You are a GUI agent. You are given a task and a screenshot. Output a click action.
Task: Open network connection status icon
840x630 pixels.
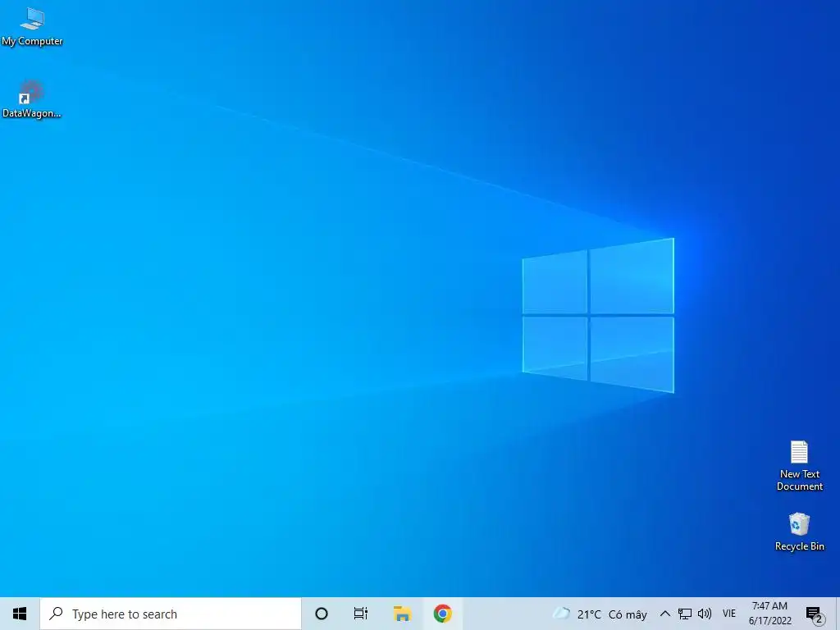[x=685, y=614]
